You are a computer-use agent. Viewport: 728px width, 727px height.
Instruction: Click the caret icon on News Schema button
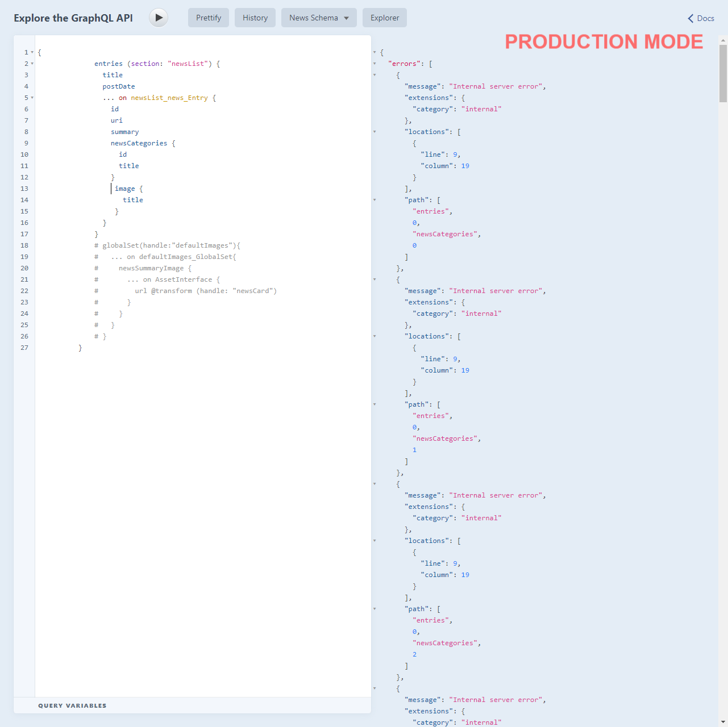pos(346,18)
